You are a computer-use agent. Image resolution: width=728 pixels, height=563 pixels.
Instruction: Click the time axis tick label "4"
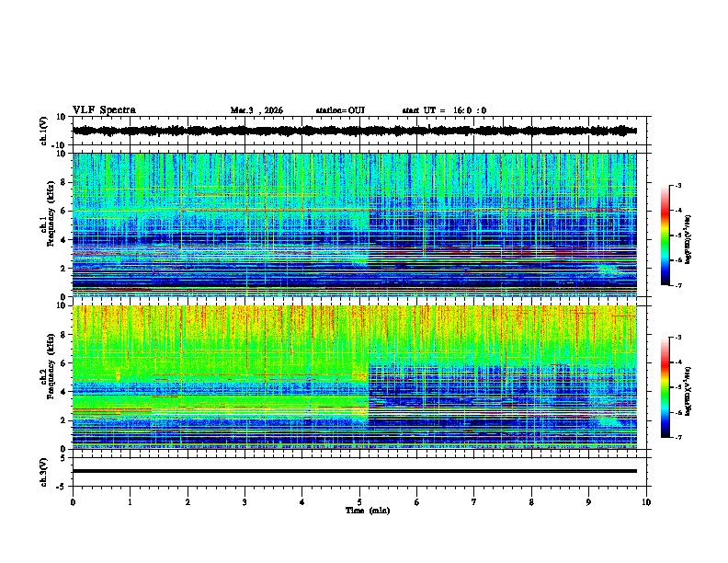point(302,502)
